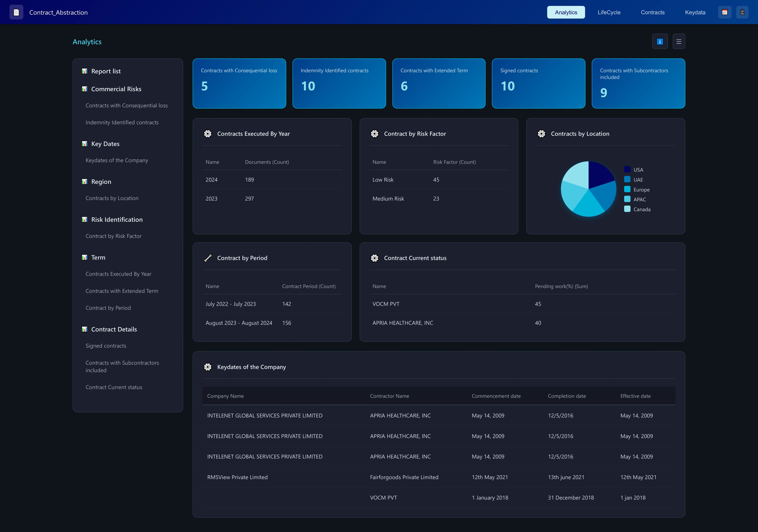The image size is (758, 532).
Task: Open Contracts with Extended Term sidebar link
Action: pos(122,291)
